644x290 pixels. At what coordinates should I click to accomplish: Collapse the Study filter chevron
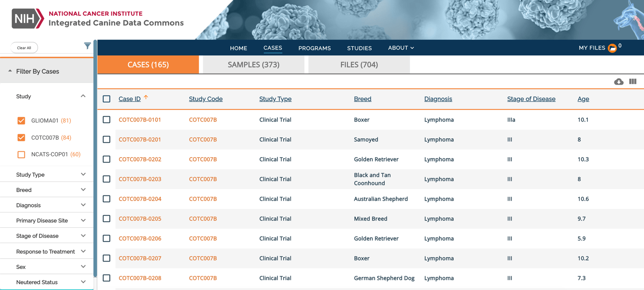[x=83, y=96]
